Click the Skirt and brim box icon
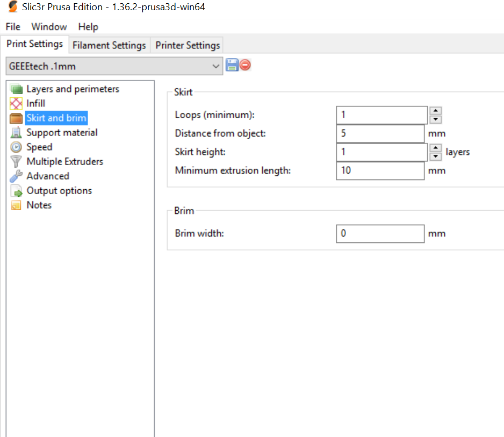504x437 pixels. (x=16, y=118)
